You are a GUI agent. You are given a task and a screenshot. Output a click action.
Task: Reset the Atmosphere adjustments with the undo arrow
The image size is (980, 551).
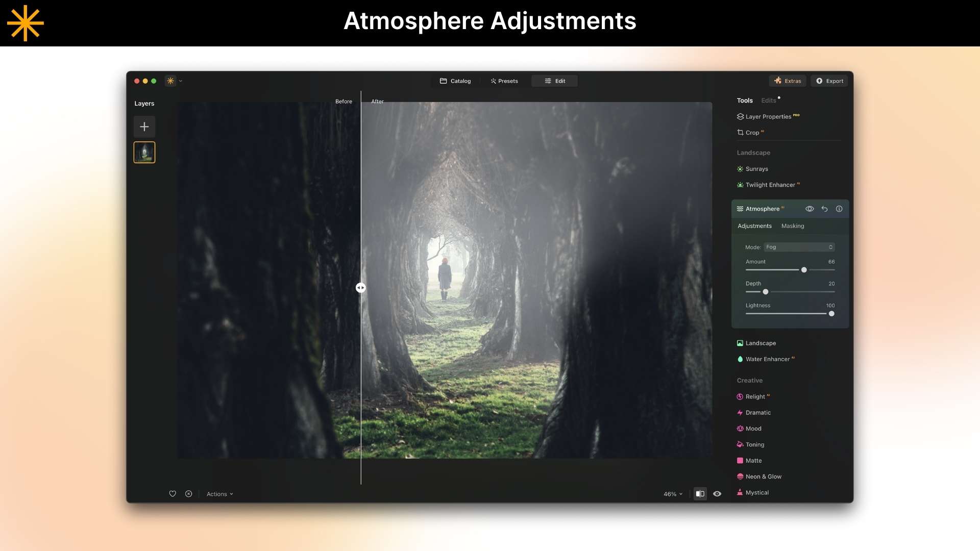(825, 209)
